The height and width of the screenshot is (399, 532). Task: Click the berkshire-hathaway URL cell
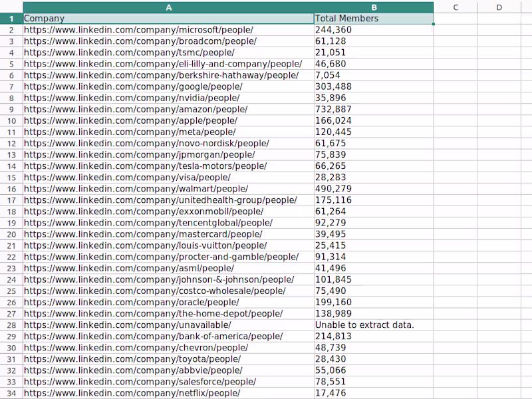(x=169, y=75)
